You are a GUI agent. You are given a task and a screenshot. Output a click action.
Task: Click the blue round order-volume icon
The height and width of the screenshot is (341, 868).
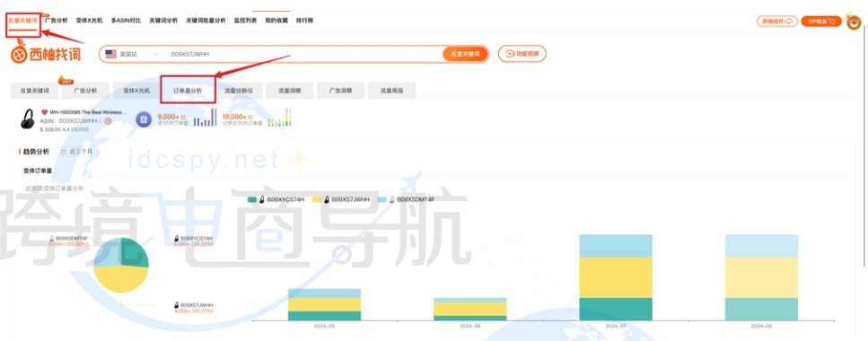pyautogui.click(x=144, y=119)
